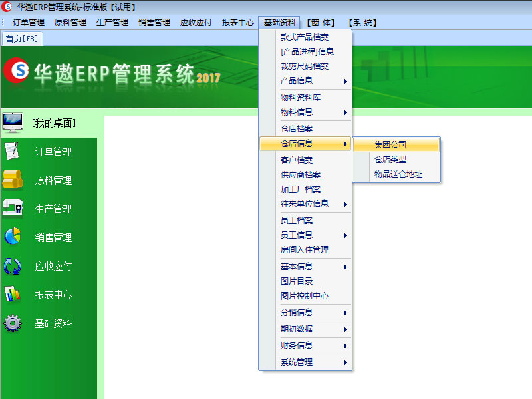Click the 生产管理 sidebar label
The height and width of the screenshot is (399, 532).
pyautogui.click(x=54, y=209)
